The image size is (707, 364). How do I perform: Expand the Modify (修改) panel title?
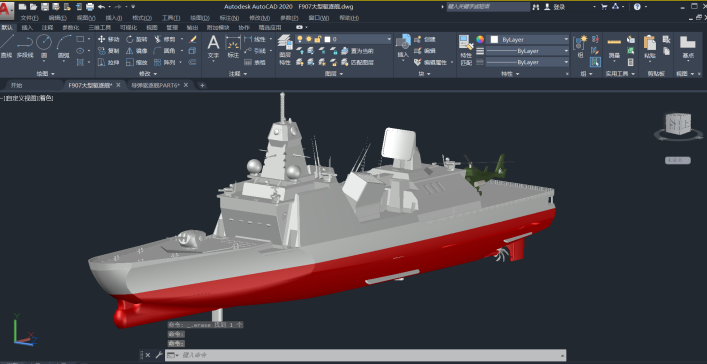[148, 74]
